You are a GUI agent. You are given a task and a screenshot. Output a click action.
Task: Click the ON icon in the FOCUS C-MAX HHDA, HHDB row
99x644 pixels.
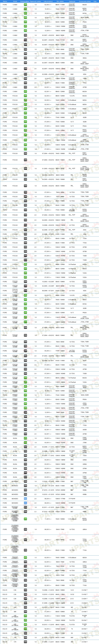25,286
